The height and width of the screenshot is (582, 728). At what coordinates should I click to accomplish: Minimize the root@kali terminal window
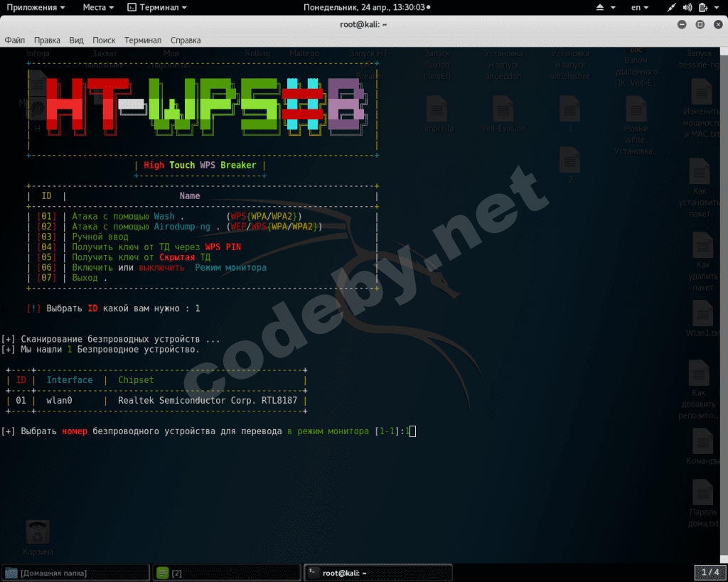click(682, 25)
